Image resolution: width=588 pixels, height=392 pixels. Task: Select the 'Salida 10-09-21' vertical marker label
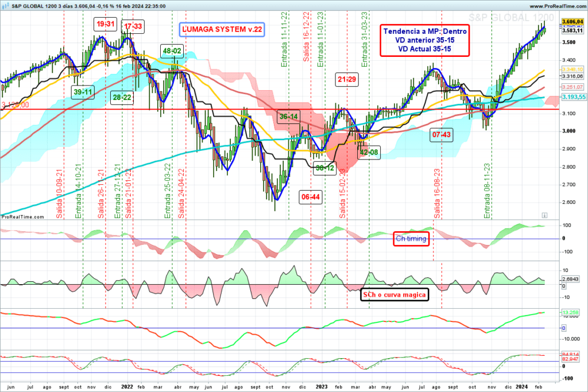[x=59, y=193]
